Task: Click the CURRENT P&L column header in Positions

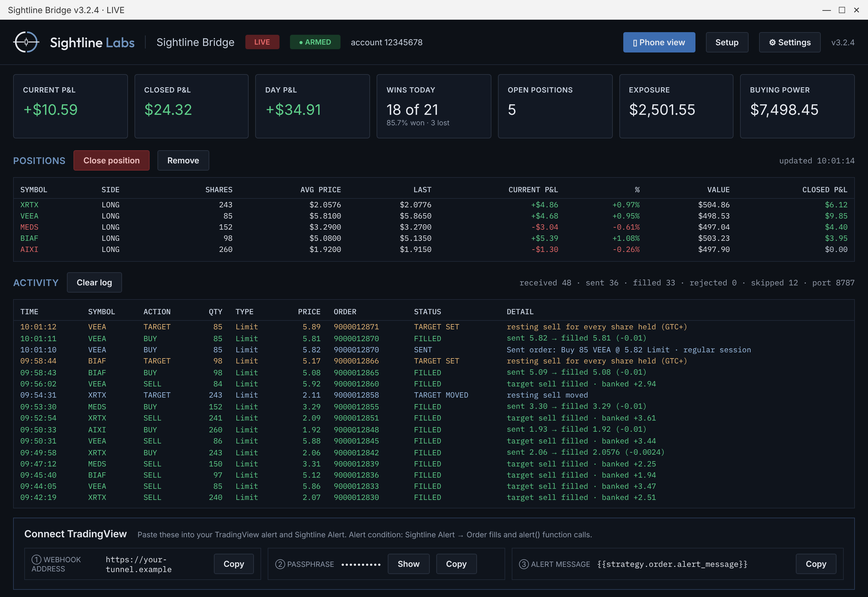Action: [x=533, y=190]
